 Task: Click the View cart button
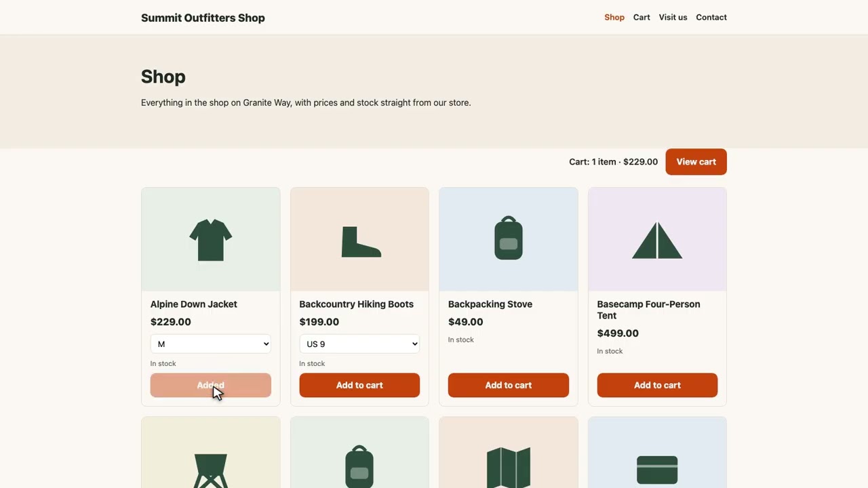click(x=696, y=162)
